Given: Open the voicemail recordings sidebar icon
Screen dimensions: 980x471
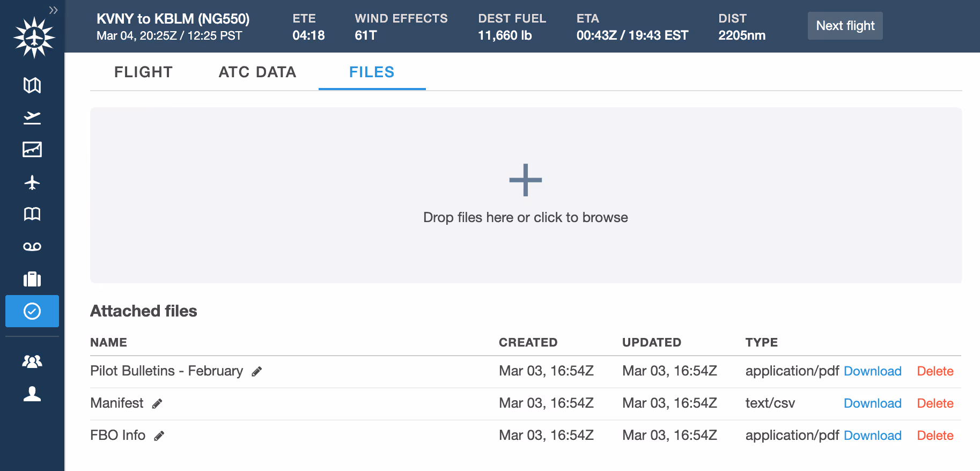Looking at the screenshot, I should [32, 247].
